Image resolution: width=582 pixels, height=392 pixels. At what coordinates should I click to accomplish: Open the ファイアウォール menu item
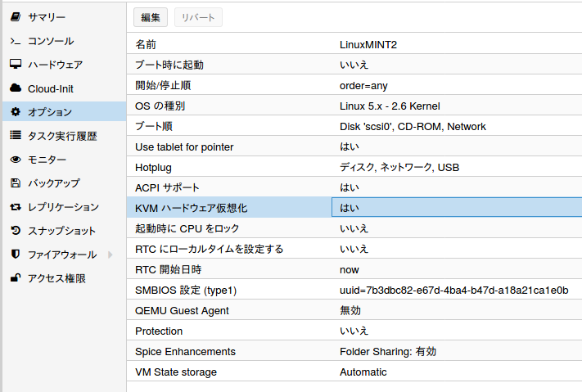coord(62,255)
